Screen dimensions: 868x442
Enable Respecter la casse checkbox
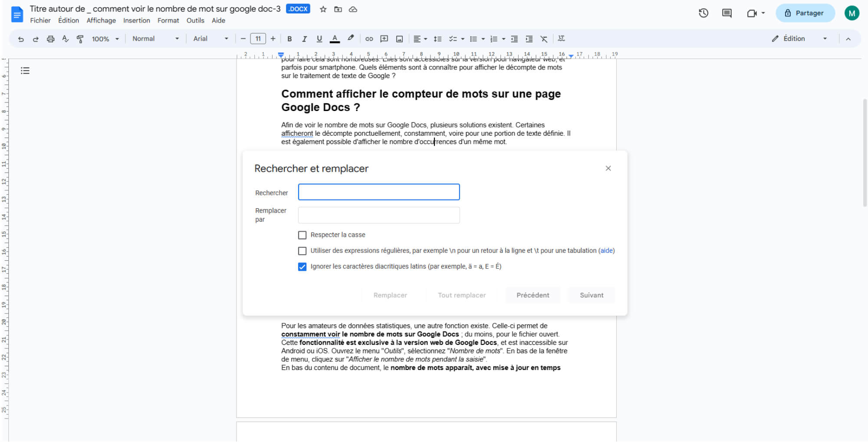(302, 235)
